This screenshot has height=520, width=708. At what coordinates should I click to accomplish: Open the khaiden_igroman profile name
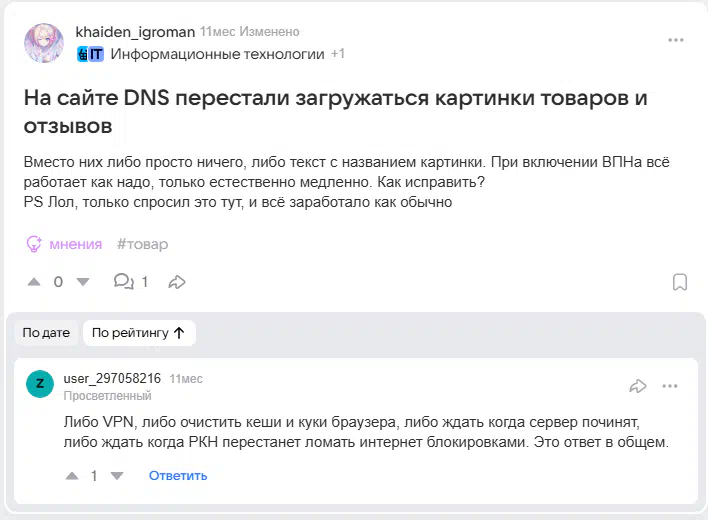(x=135, y=32)
